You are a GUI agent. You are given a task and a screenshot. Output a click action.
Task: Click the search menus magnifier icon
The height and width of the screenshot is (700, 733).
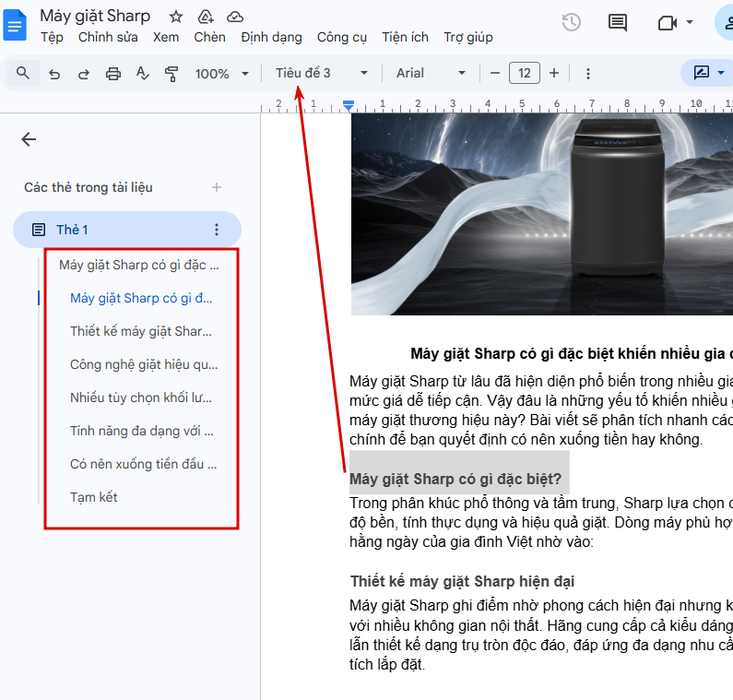(x=22, y=73)
